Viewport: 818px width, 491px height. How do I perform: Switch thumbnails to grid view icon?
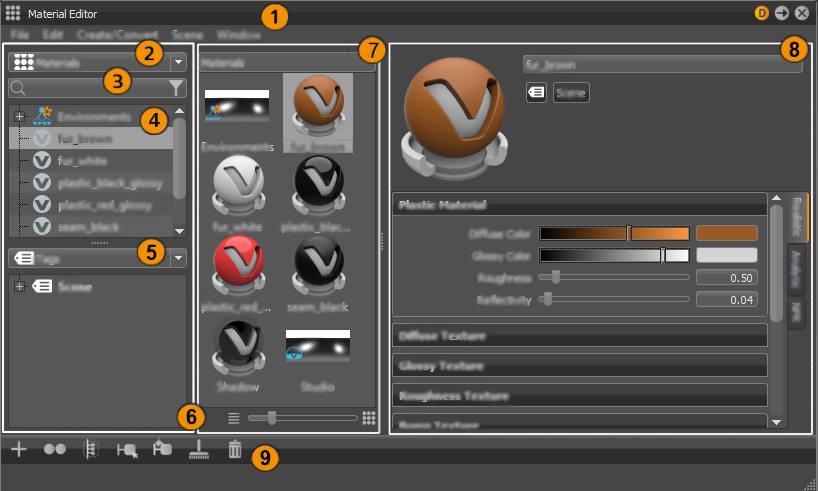click(369, 417)
